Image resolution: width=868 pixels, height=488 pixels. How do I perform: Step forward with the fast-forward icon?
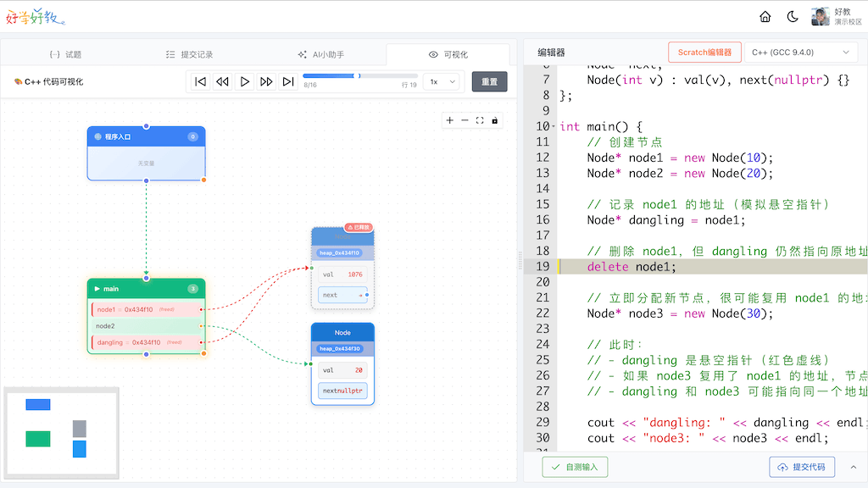click(266, 81)
